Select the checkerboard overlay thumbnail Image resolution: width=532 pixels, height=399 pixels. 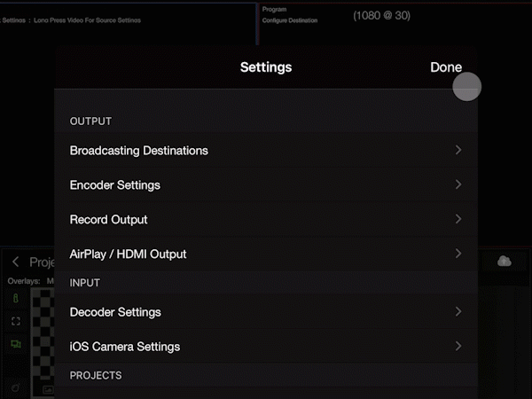[43, 337]
